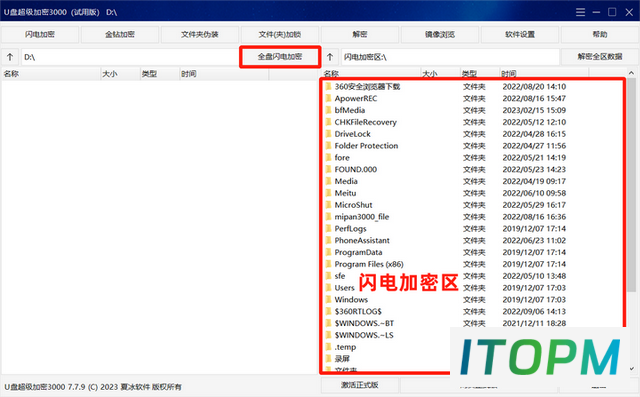Screen dimensions: 640x397
Task: Click the D:\ path input field
Action: (x=130, y=57)
